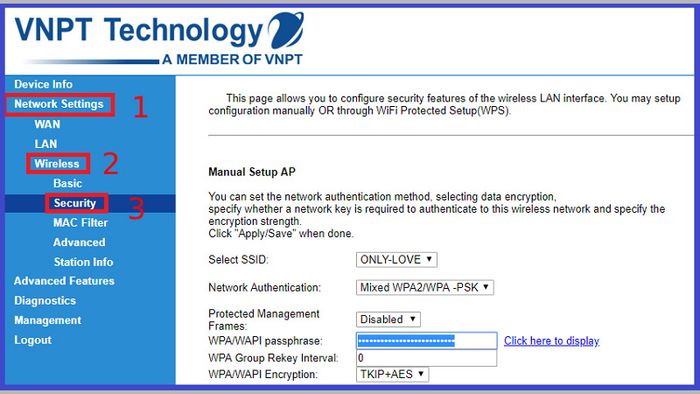
Task: Click the 'WPA Group Rekey Interval:' label
Action: click(273, 358)
